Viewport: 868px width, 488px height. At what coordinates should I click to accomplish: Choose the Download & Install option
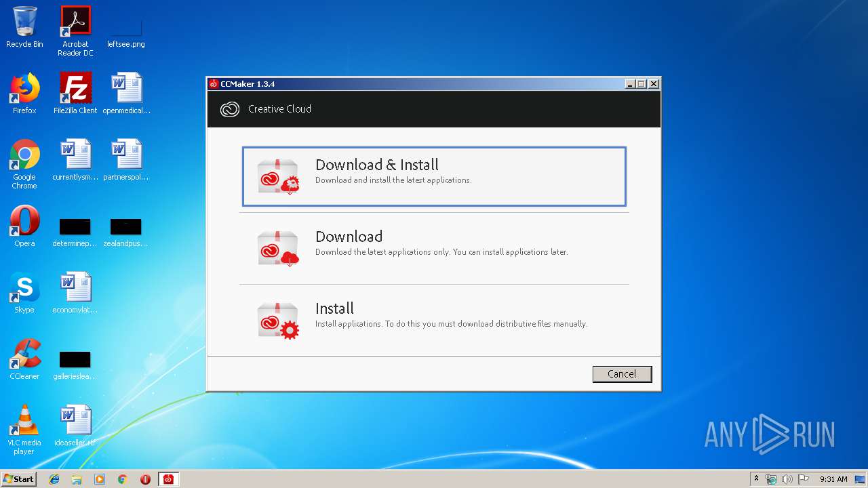[x=434, y=176]
